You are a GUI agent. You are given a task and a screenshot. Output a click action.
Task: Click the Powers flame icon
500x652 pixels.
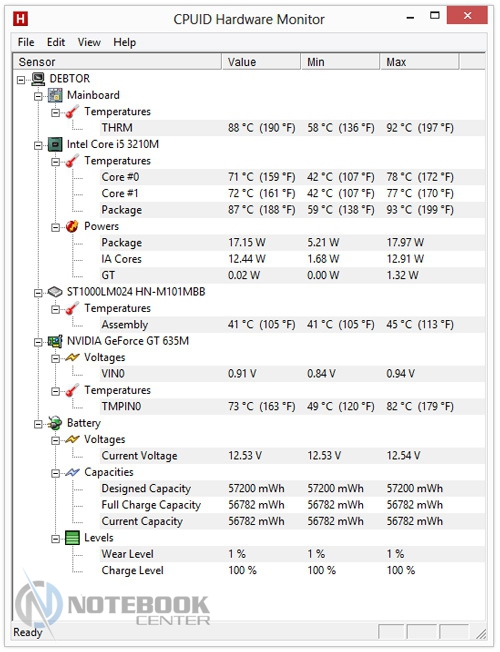pyautogui.click(x=72, y=226)
